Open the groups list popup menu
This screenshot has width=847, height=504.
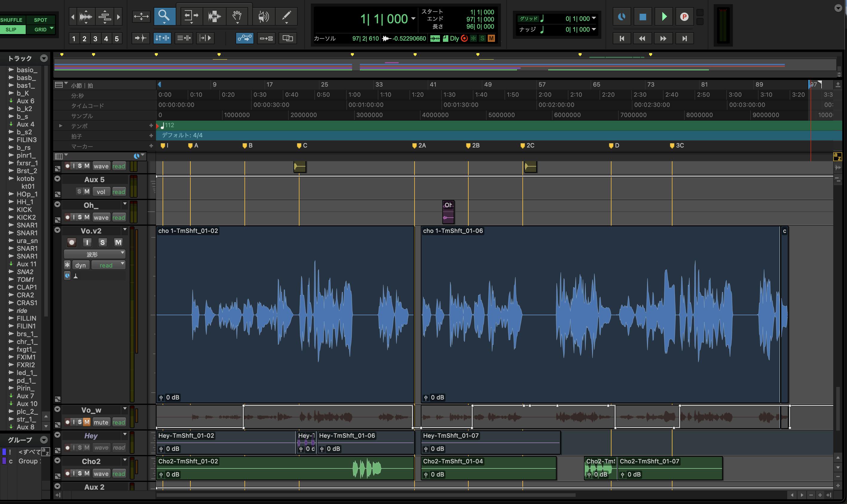click(44, 440)
